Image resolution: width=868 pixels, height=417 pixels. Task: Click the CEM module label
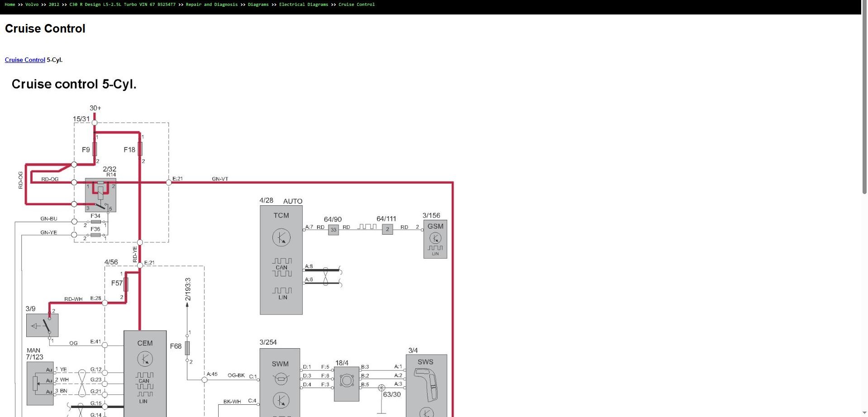(x=145, y=343)
